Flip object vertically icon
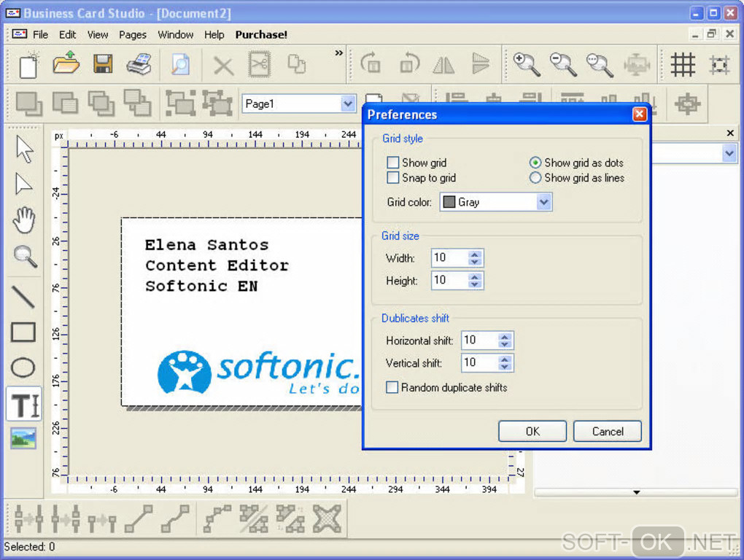Viewport: 744px width, 560px height. (x=480, y=63)
